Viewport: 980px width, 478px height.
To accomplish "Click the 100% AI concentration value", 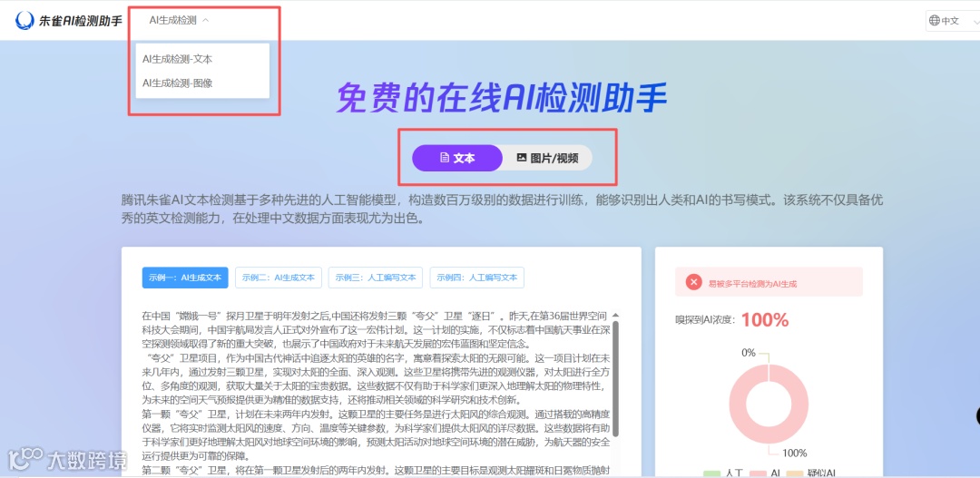I will (765, 320).
